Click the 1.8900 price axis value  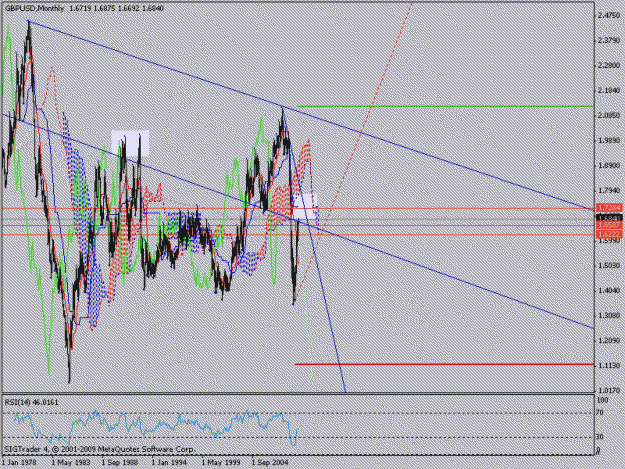[609, 165]
